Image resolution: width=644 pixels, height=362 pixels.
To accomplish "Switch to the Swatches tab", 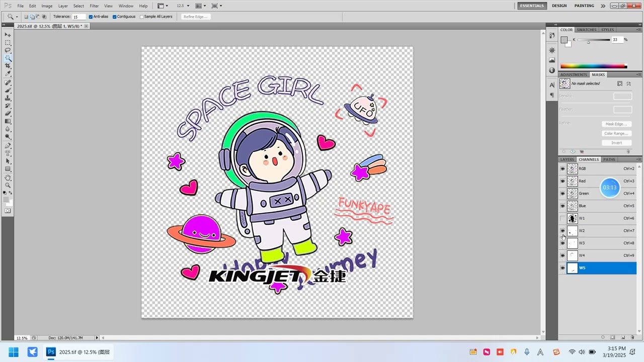I will (x=587, y=30).
